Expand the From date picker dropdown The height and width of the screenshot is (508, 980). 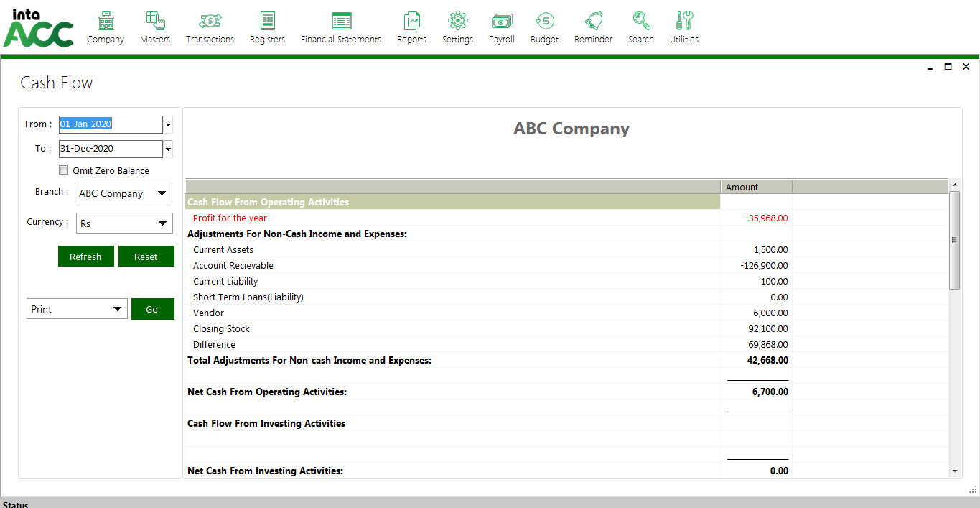pos(168,125)
